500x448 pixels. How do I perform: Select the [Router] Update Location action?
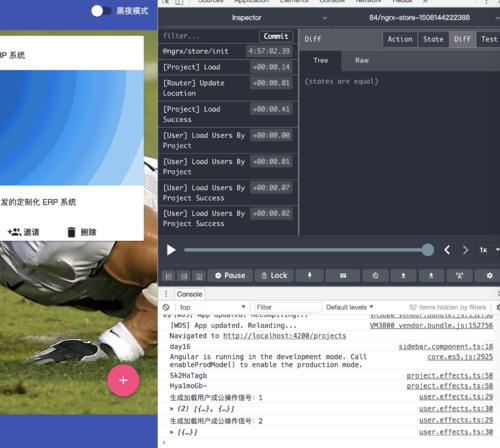pos(228,88)
